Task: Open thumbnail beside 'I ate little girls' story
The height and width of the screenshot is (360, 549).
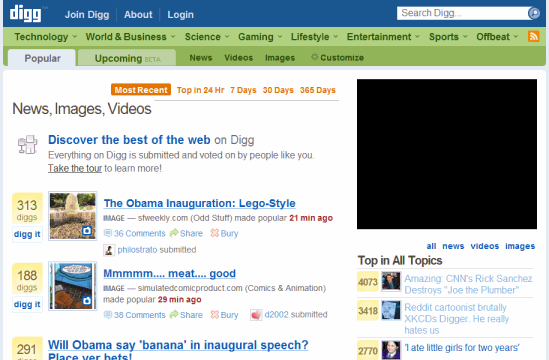Action: [391, 350]
